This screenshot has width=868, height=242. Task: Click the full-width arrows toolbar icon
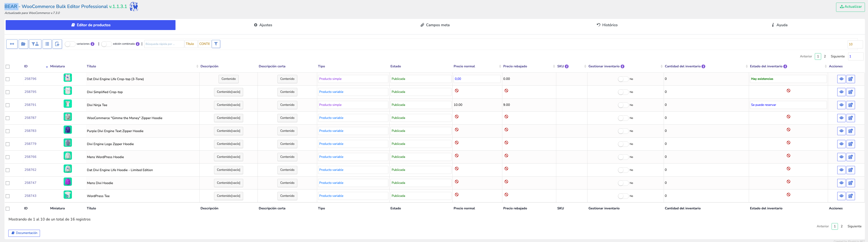tap(12, 44)
